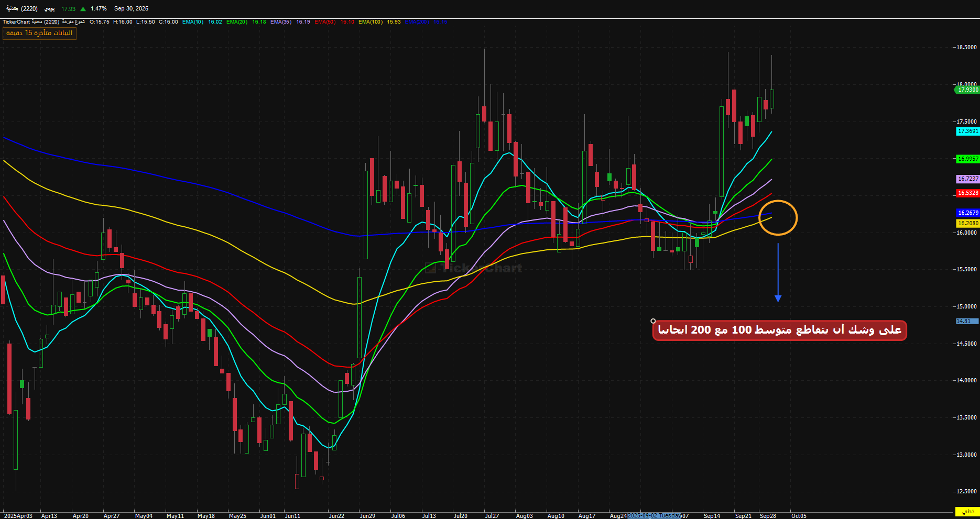Select the red Arabic text annotation box
This screenshot has width=980, height=519.
(779, 330)
